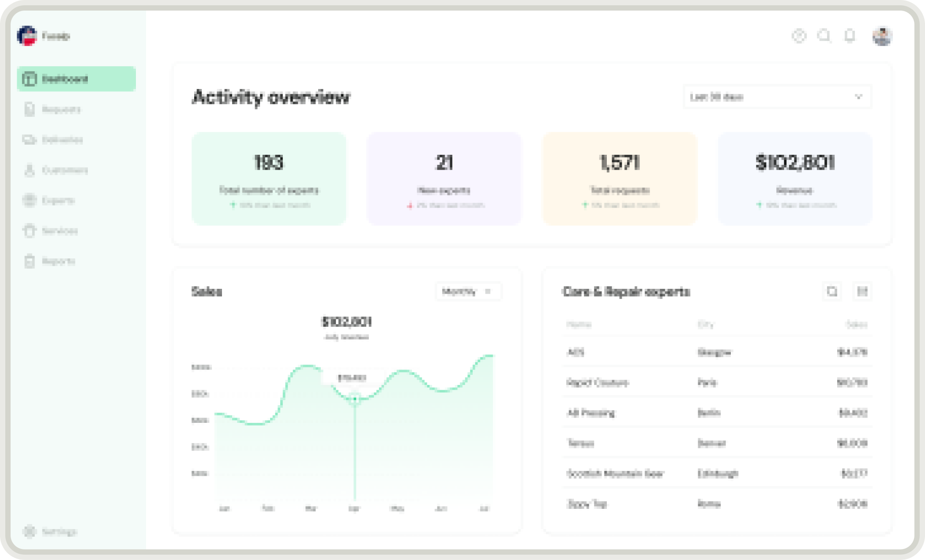
Task: Click the app logo in sidebar
Action: pos(27,36)
